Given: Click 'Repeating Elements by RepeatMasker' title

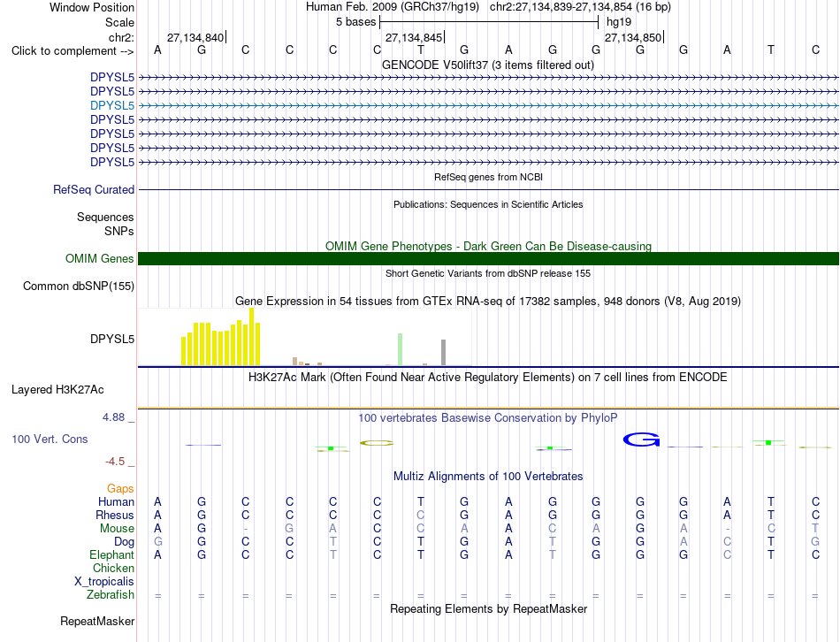Looking at the screenshot, I should tap(489, 609).
